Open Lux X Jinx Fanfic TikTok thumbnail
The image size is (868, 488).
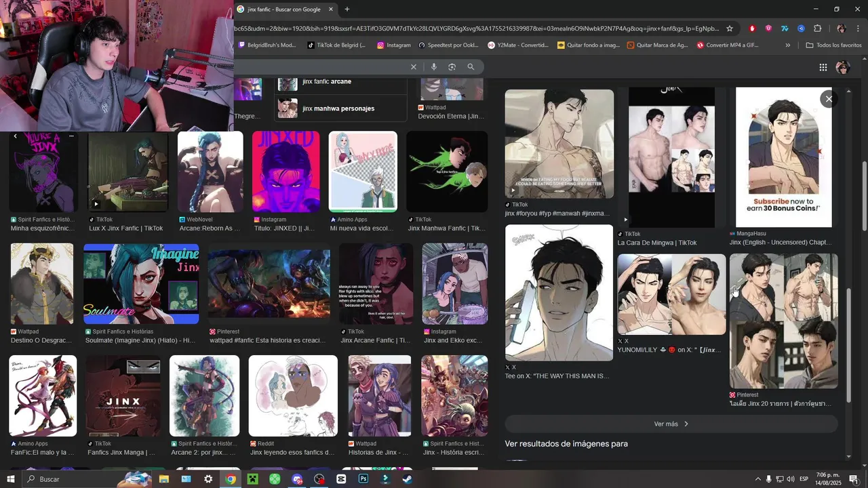(127, 172)
